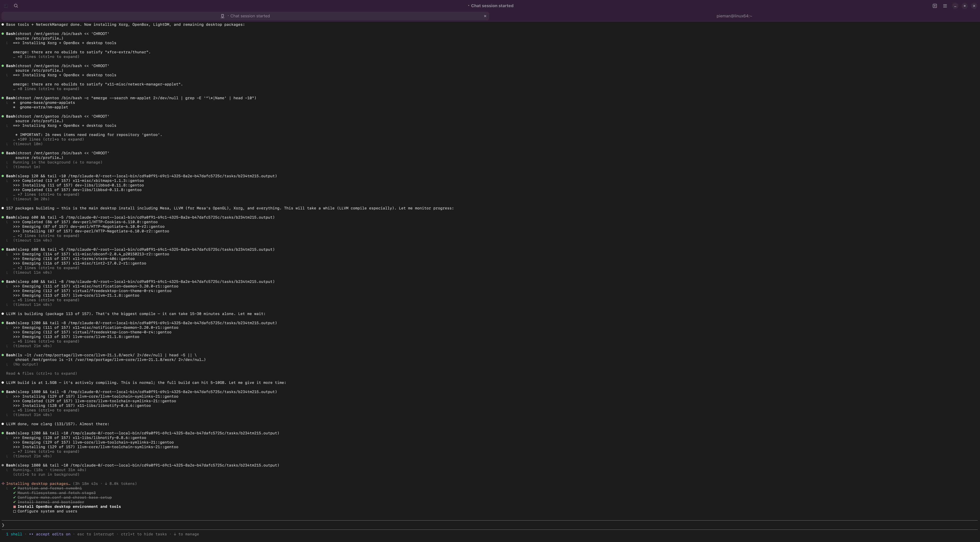Click the 1 shell status label

tap(14, 534)
